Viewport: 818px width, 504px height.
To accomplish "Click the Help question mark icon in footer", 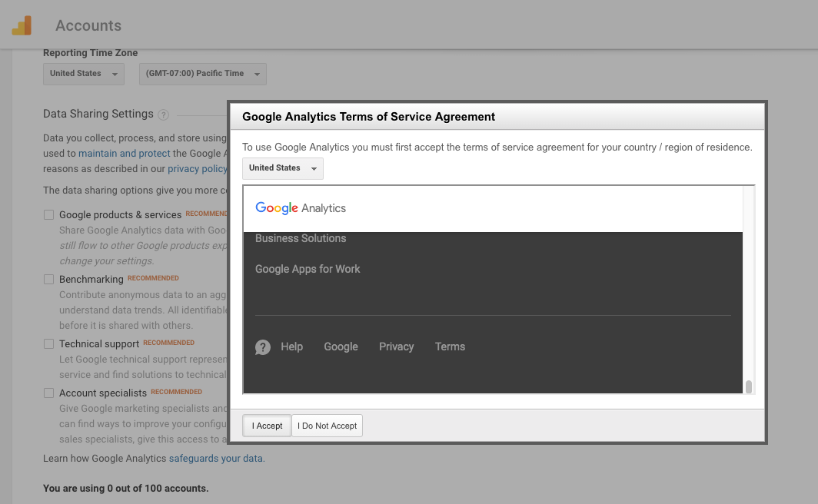I will (x=263, y=347).
